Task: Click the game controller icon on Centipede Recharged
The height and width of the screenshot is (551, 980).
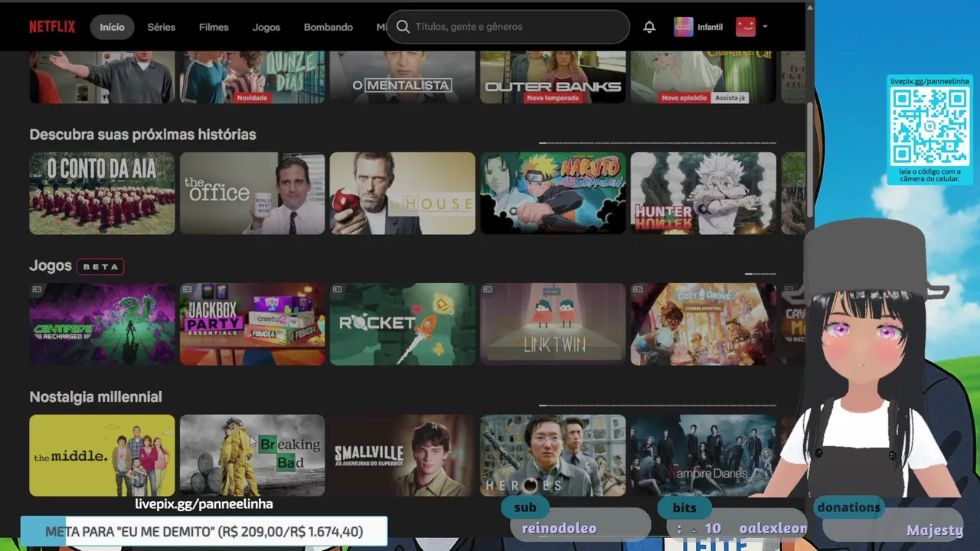Action: click(37, 289)
